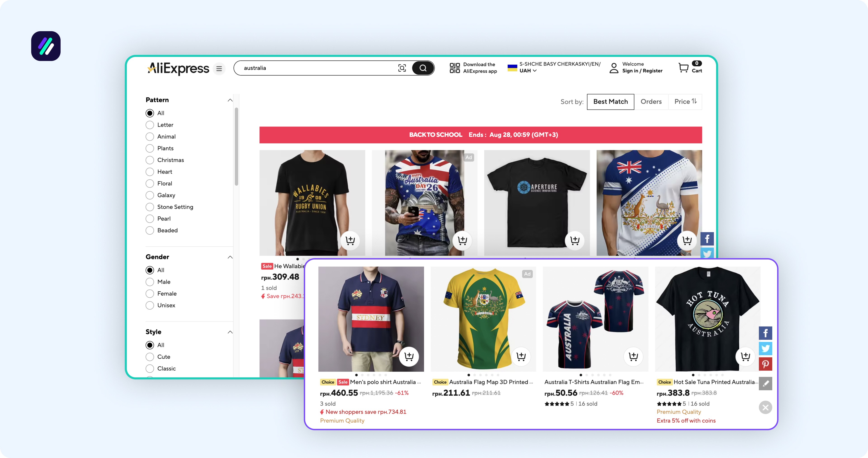
Task: Add yellow green Australia jersey to cart
Action: click(x=521, y=356)
